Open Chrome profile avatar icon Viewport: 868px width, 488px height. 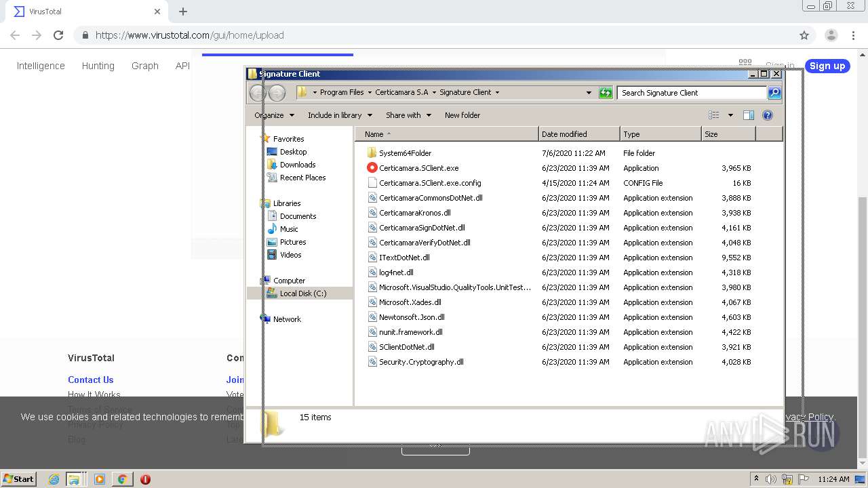click(831, 35)
